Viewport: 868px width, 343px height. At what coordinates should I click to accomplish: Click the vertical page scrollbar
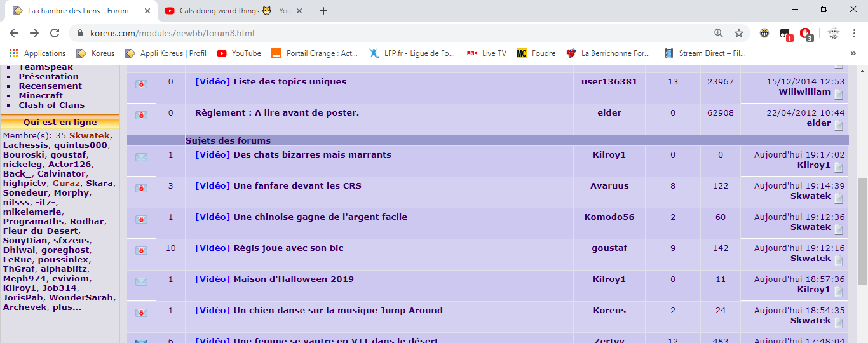(862, 191)
